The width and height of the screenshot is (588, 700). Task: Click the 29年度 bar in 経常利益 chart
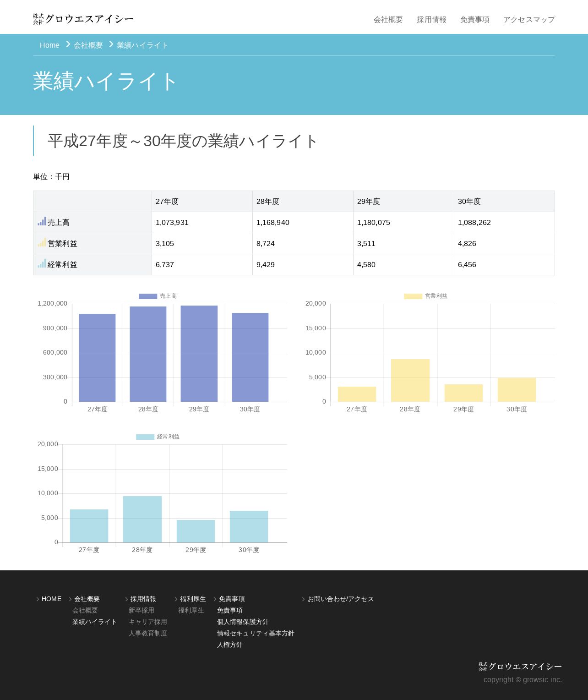click(x=196, y=531)
